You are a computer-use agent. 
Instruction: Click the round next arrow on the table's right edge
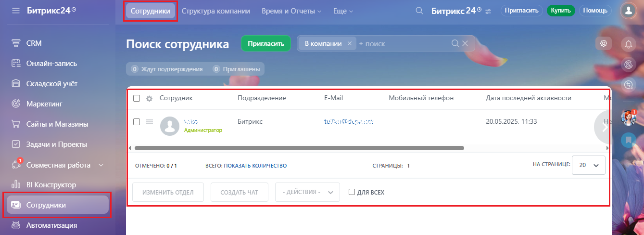tap(604, 127)
